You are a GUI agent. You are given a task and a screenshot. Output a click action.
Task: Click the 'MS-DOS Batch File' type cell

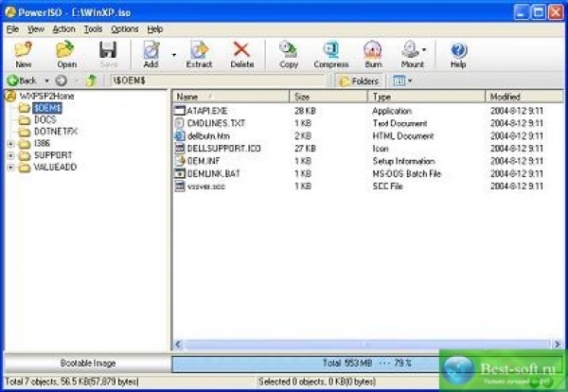pyautogui.click(x=406, y=173)
